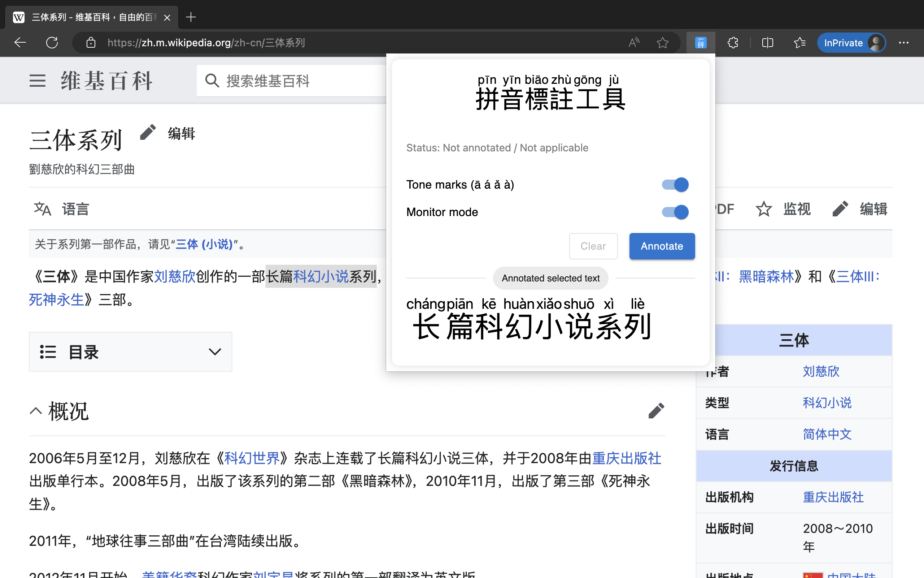Click the 编辑 label beside title
924x578 pixels.
(181, 133)
